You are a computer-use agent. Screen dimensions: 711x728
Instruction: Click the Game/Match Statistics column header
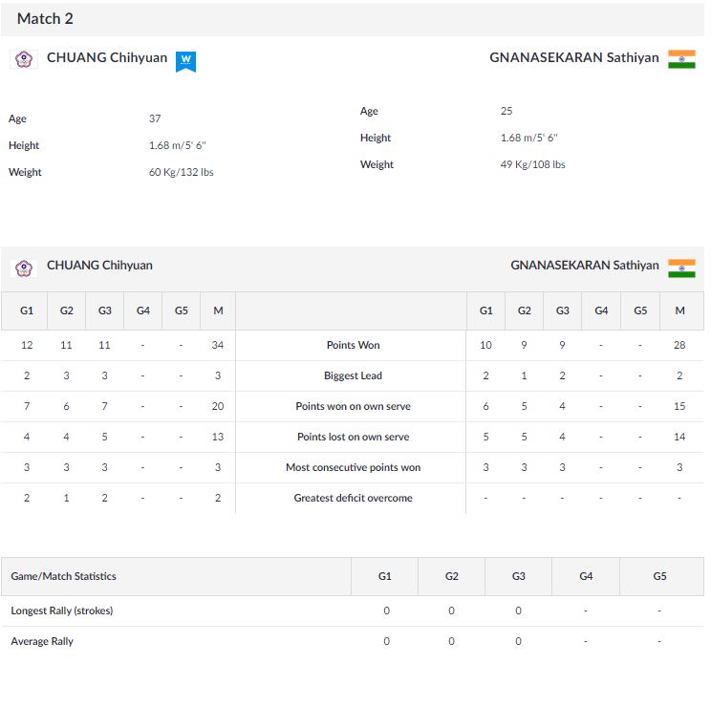(x=64, y=577)
